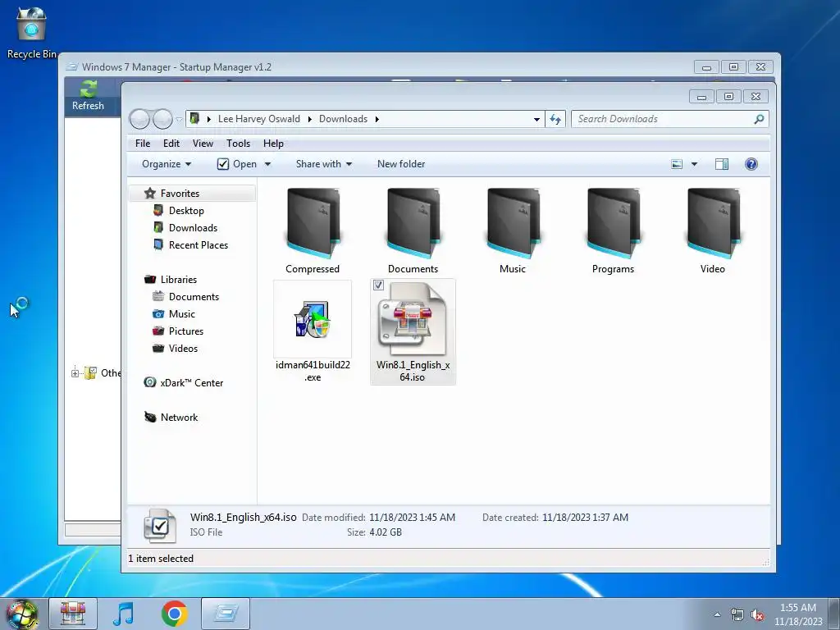
Task: Select idman641build22.exe file
Action: click(313, 331)
